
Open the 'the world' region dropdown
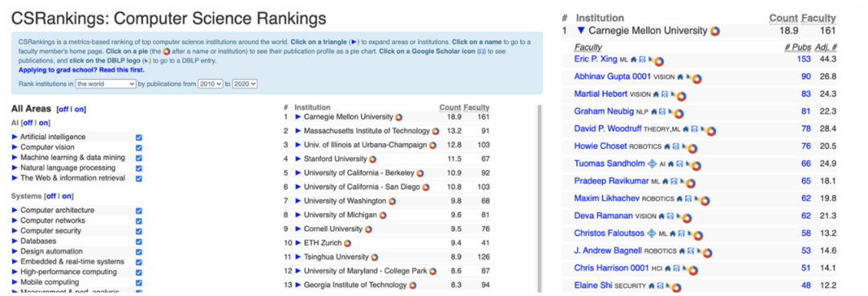pos(106,84)
